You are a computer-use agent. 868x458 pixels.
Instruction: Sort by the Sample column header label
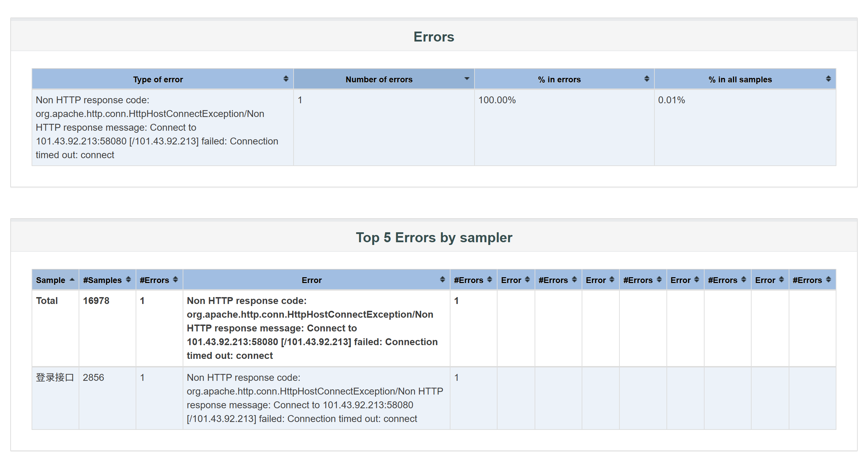click(x=50, y=280)
